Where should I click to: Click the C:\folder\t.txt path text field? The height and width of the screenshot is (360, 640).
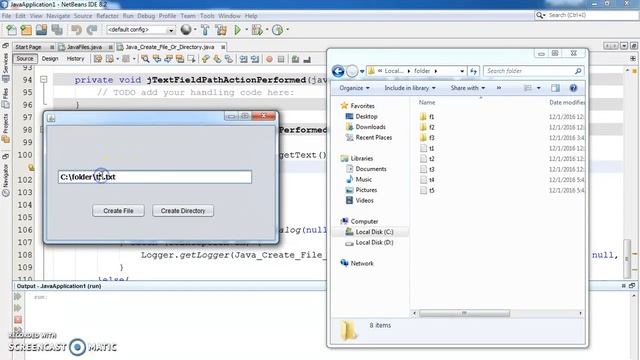[x=155, y=177]
